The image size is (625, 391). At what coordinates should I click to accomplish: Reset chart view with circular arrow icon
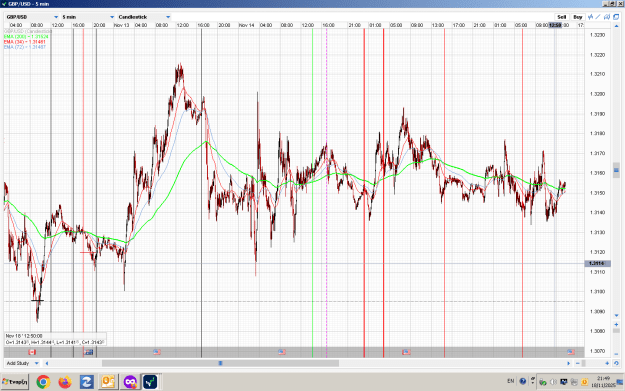coord(616,363)
